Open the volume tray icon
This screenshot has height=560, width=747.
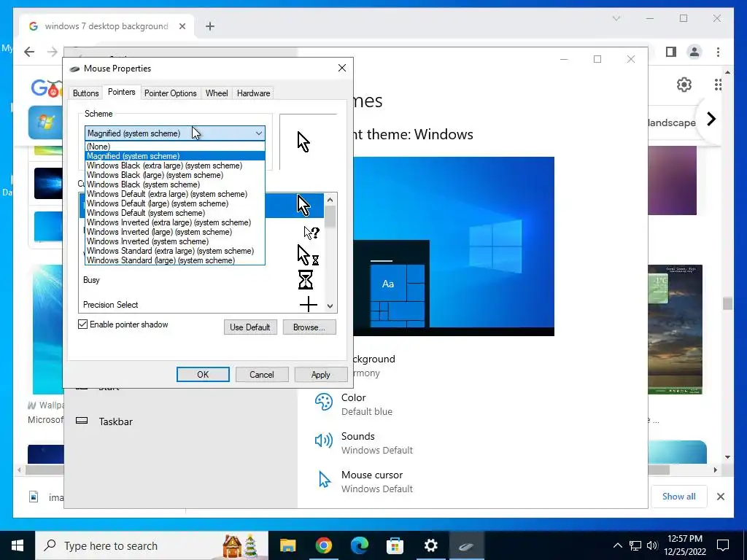[652, 545]
